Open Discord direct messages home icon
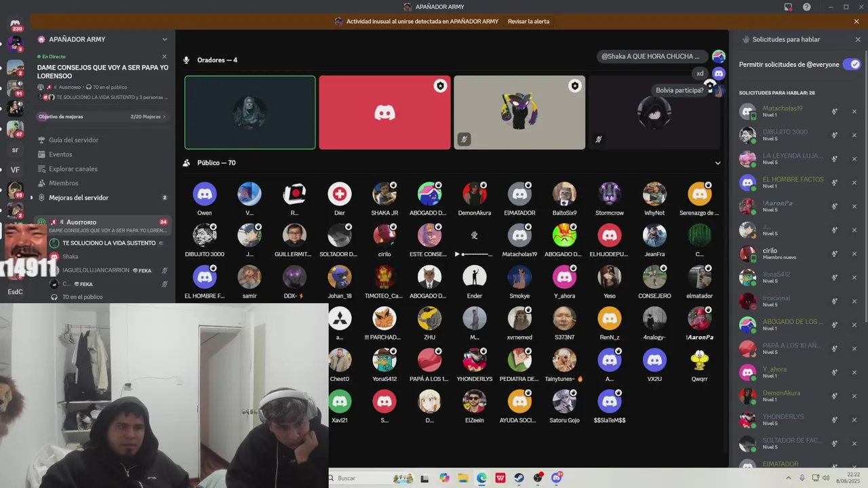Image resolution: width=868 pixels, height=488 pixels. (x=15, y=24)
